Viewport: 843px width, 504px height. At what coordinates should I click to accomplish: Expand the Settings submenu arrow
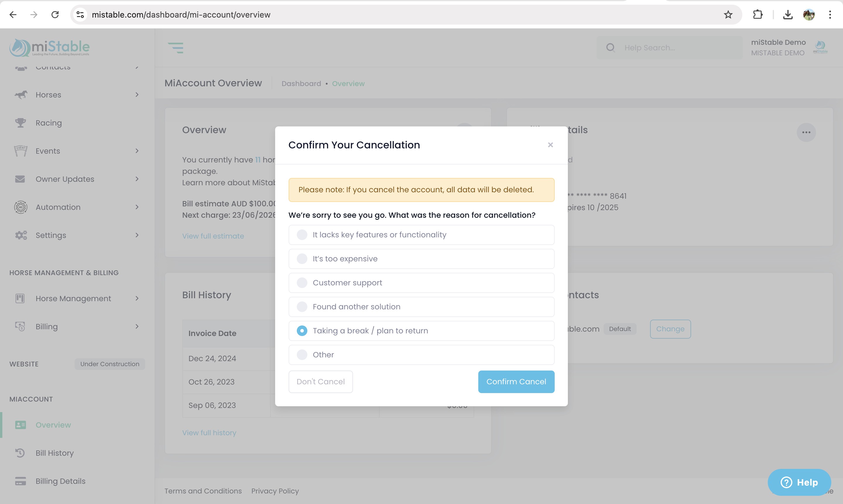pyautogui.click(x=137, y=235)
